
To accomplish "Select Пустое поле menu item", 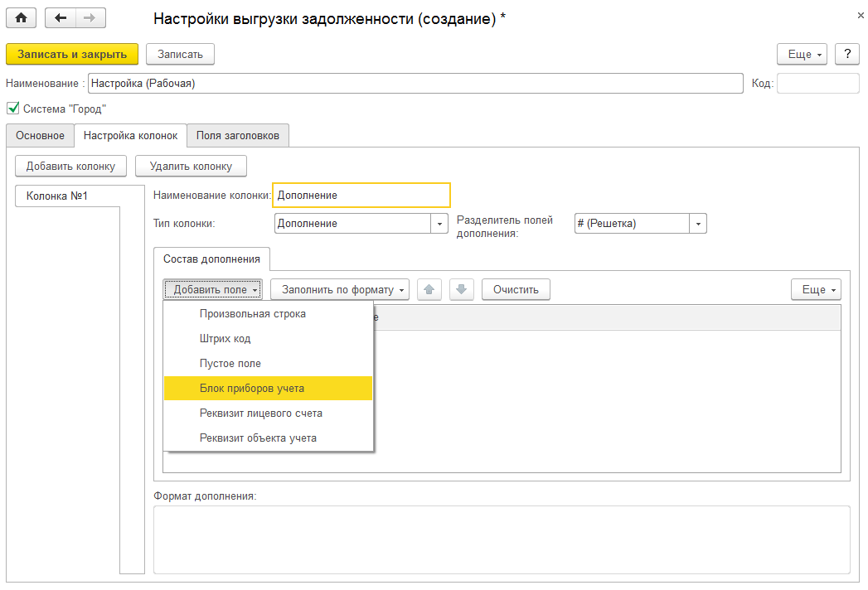I will click(x=269, y=364).
